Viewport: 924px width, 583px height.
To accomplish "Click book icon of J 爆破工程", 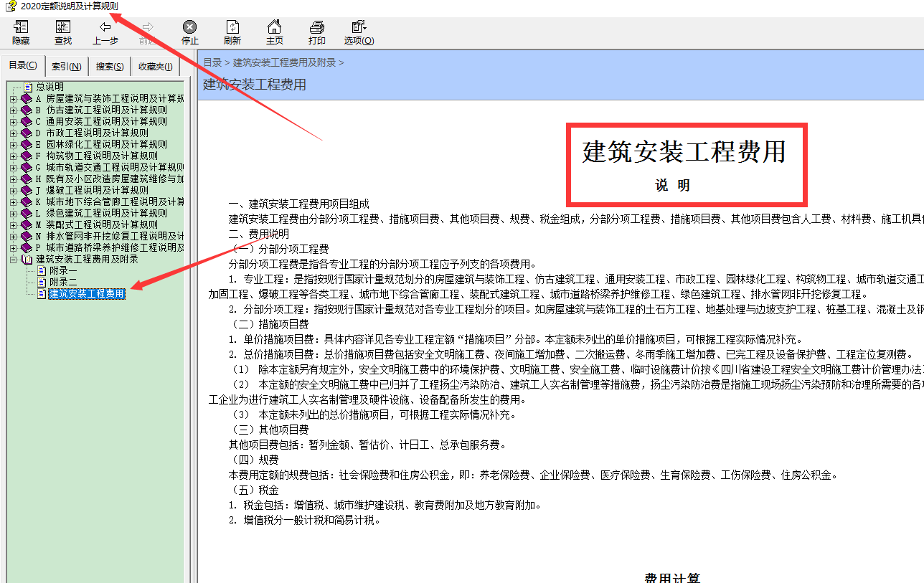I will click(27, 191).
